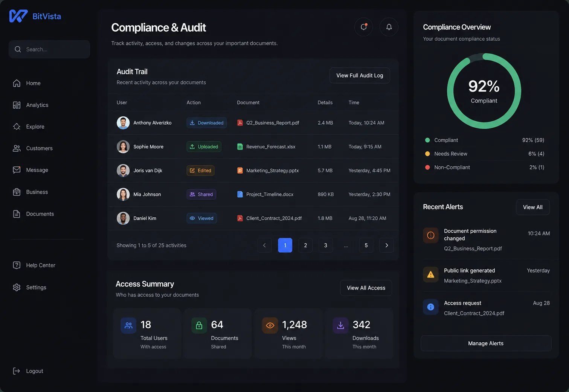Click the Documents Shared lock icon
Screen dimensions: 569x392
(x=199, y=325)
